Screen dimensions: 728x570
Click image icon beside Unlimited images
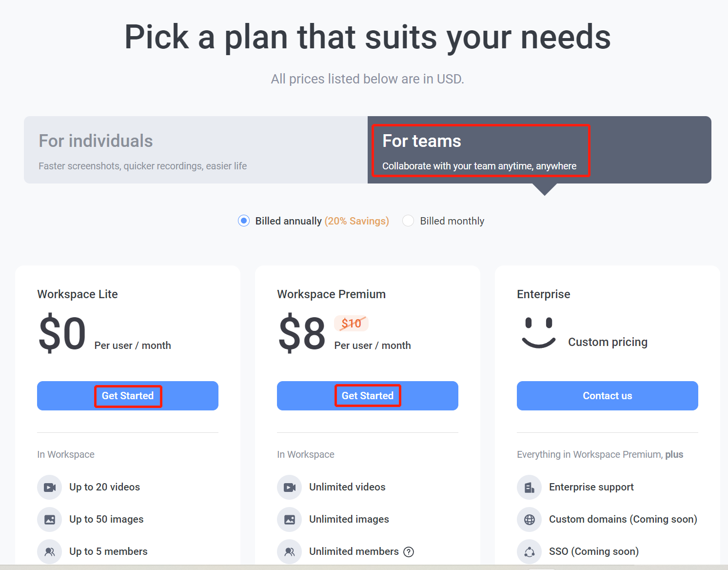click(289, 519)
